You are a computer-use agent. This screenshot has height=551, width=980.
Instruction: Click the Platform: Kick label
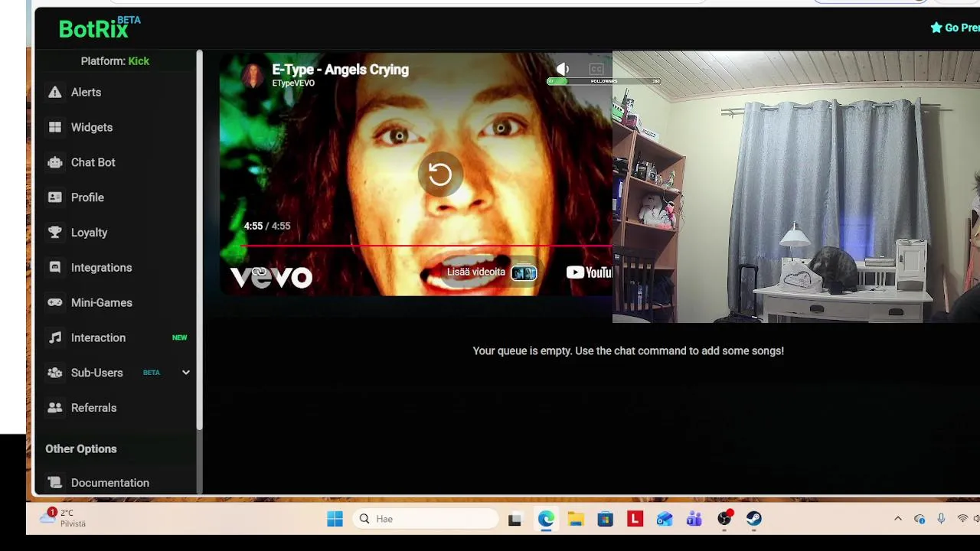[115, 61]
